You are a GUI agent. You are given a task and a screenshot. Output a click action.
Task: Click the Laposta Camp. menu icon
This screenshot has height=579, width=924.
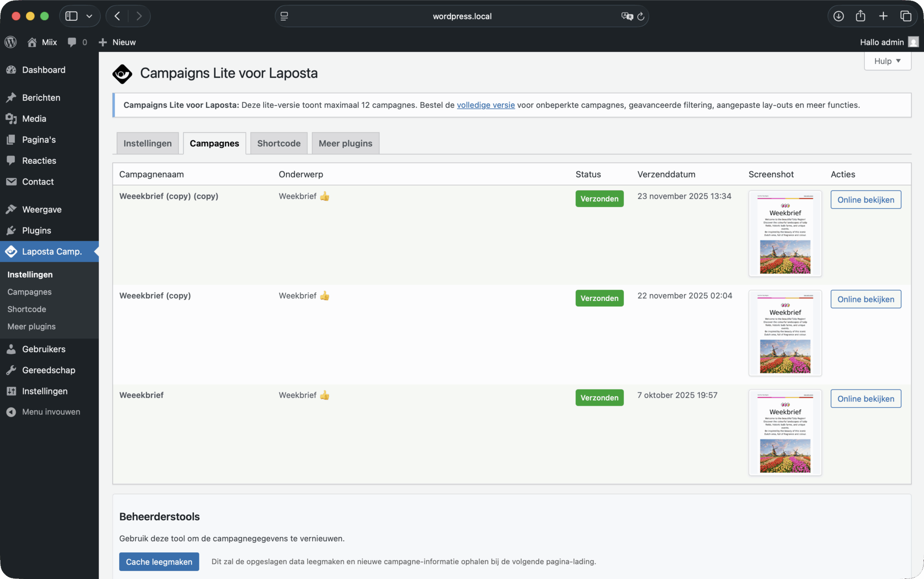(11, 251)
